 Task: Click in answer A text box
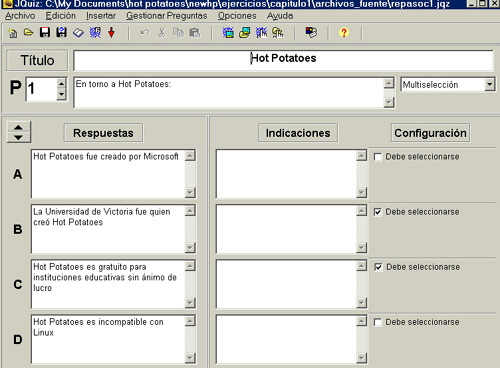(x=108, y=174)
